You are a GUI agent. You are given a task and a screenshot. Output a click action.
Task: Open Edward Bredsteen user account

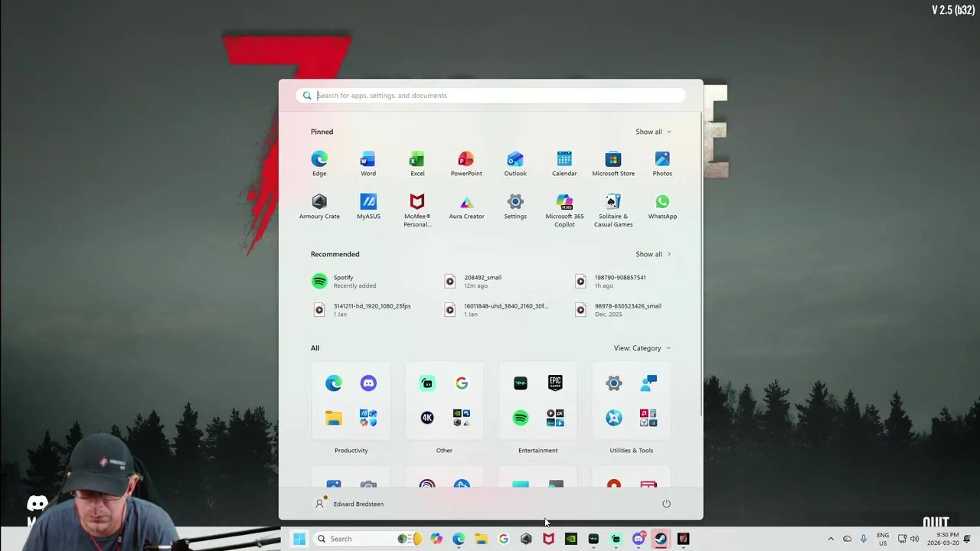349,504
